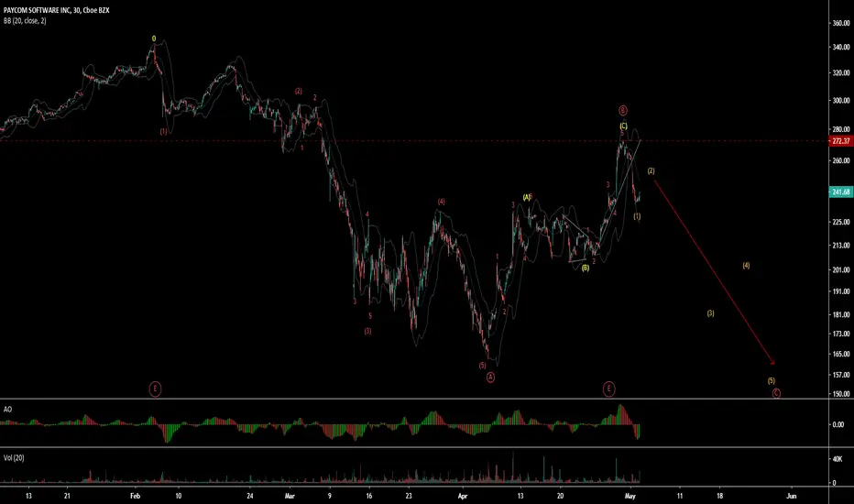Select the circled red A wave label
The width and height of the screenshot is (854, 504).
pos(491,378)
